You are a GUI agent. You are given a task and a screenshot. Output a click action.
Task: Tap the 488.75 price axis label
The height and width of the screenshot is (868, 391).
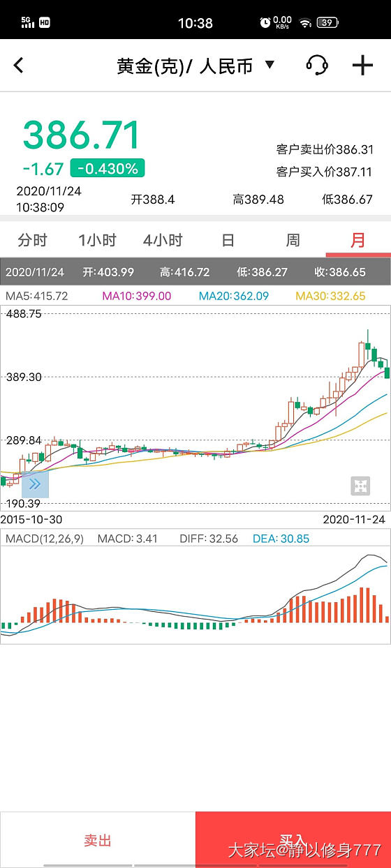pos(24,314)
